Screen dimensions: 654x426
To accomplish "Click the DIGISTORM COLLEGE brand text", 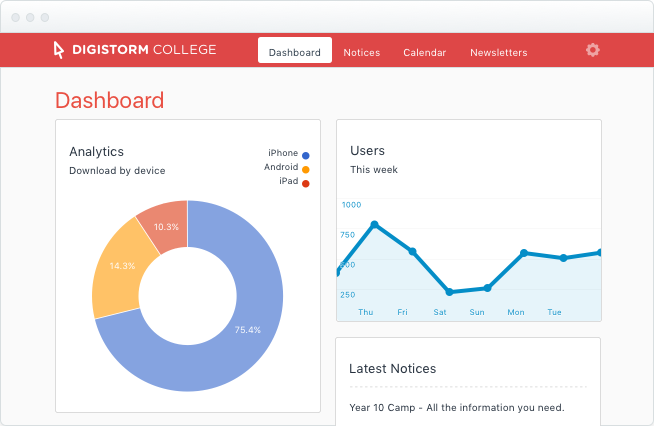I will (144, 50).
